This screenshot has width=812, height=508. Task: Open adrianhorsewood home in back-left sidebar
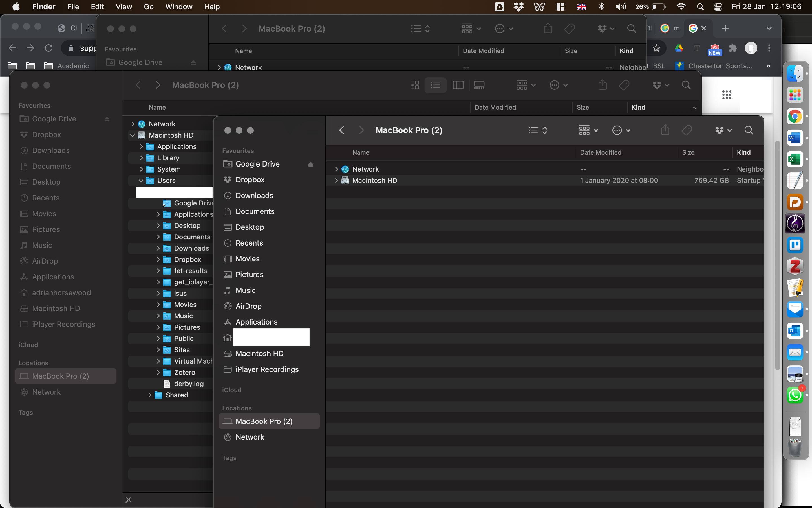pos(61,293)
